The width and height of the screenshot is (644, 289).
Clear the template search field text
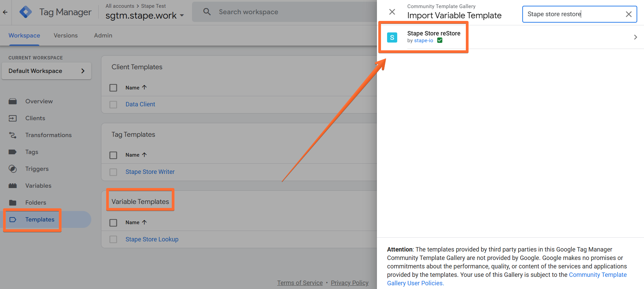pyautogui.click(x=628, y=14)
